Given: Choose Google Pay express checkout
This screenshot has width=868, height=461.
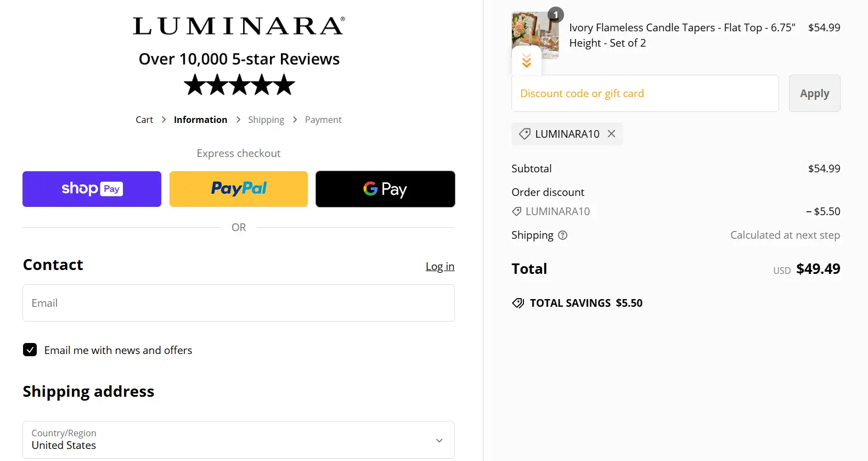Looking at the screenshot, I should pyautogui.click(x=385, y=189).
